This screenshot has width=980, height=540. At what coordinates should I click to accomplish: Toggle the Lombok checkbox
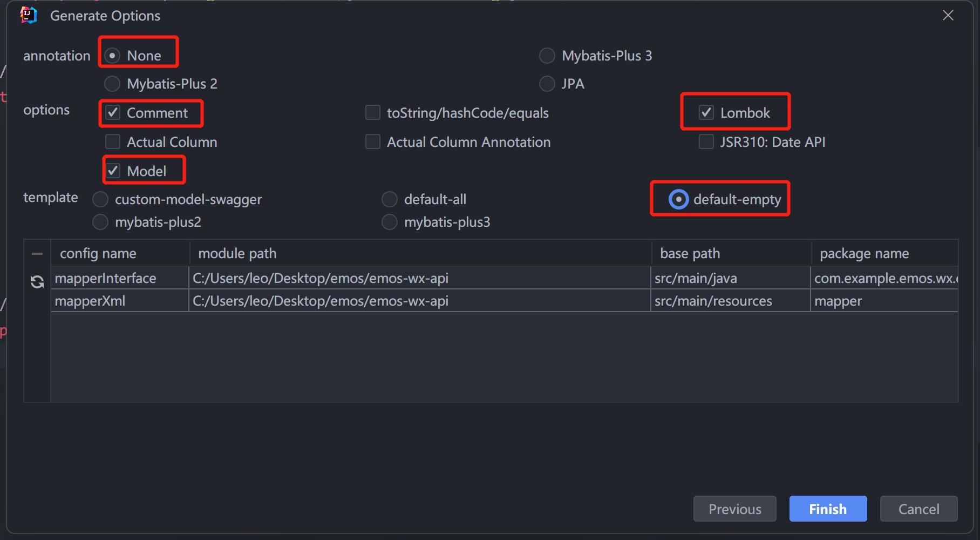[706, 113]
